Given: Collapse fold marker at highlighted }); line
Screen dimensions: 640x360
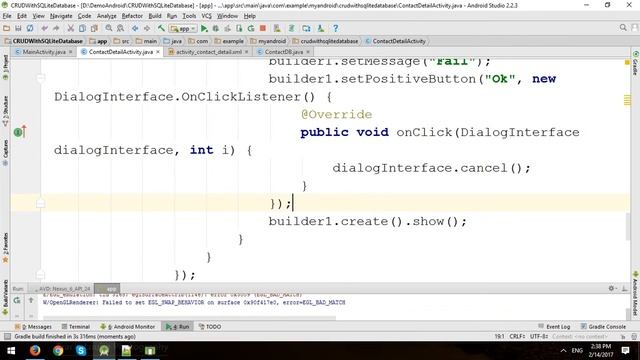Looking at the screenshot, I should (x=40, y=203).
